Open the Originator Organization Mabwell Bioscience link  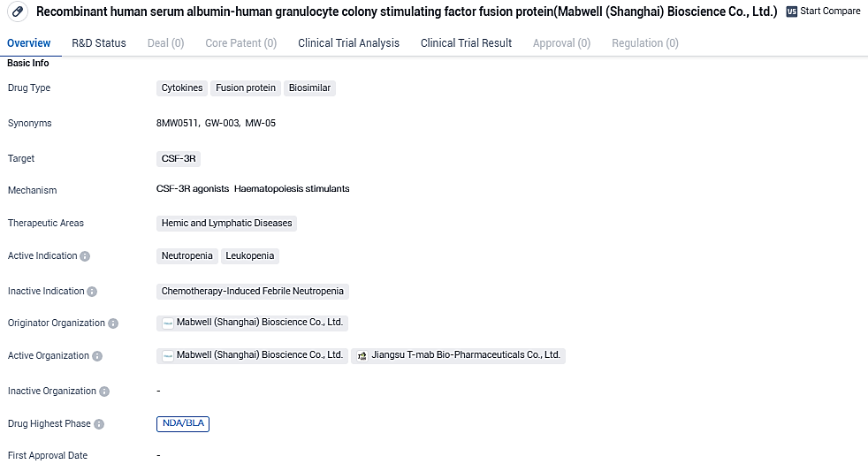point(259,323)
